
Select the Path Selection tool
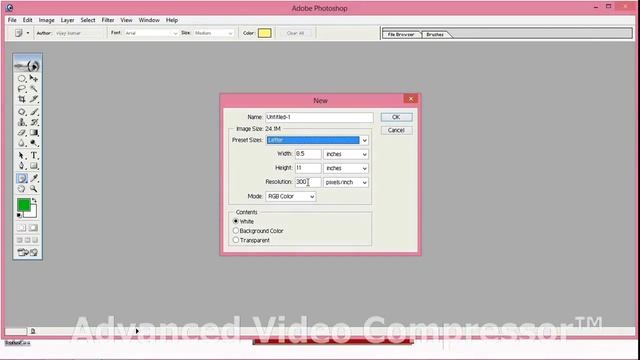(x=22, y=156)
